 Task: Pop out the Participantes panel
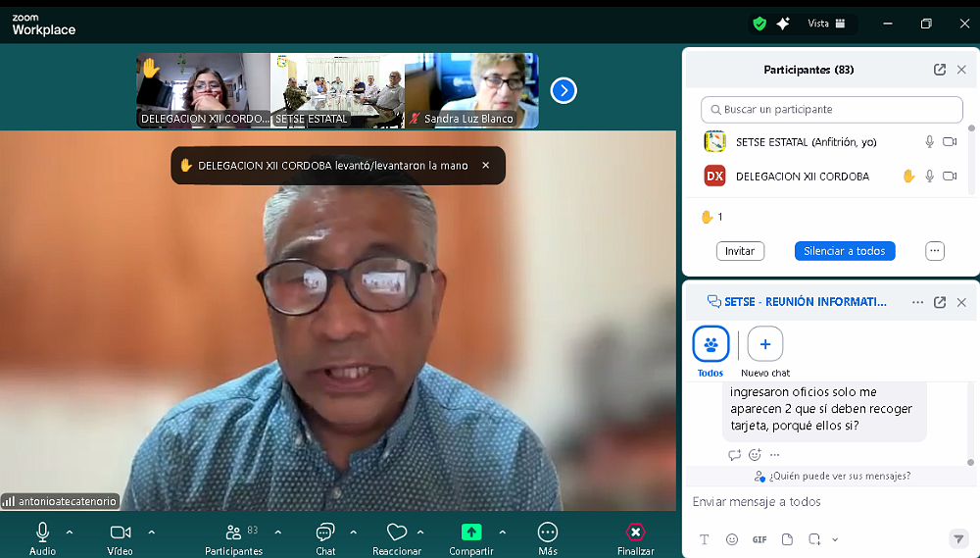940,70
